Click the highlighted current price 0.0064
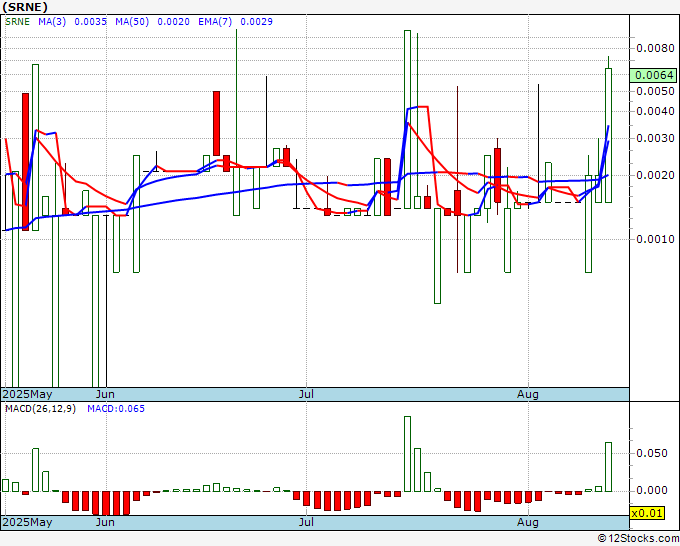 (x=653, y=75)
